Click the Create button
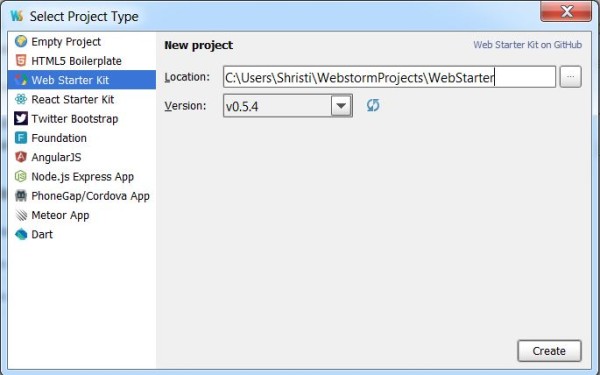 [549, 351]
